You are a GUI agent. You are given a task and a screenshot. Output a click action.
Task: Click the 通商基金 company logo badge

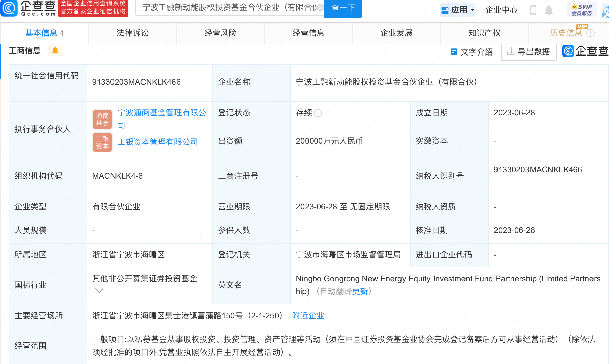click(102, 120)
